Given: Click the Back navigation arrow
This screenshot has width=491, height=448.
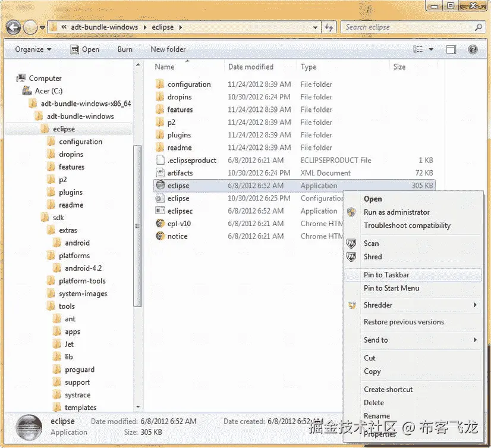Looking at the screenshot, I should (14, 27).
